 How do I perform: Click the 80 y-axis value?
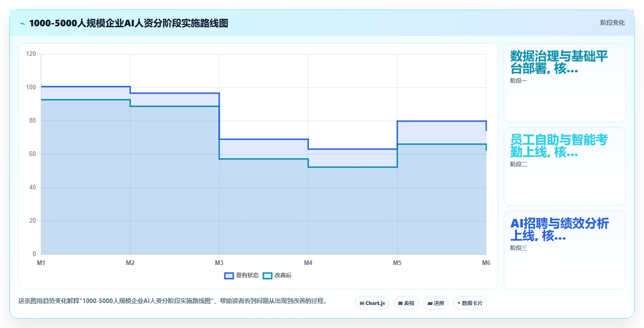(32, 121)
